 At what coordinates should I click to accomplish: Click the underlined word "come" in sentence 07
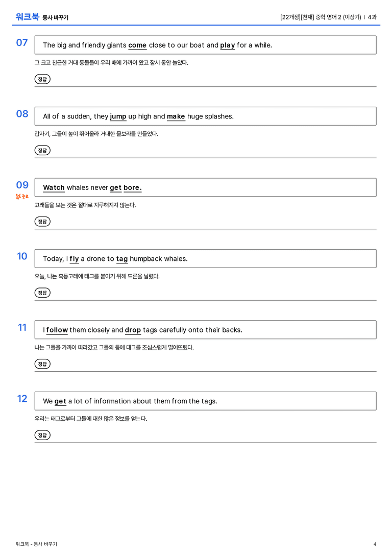click(x=137, y=45)
